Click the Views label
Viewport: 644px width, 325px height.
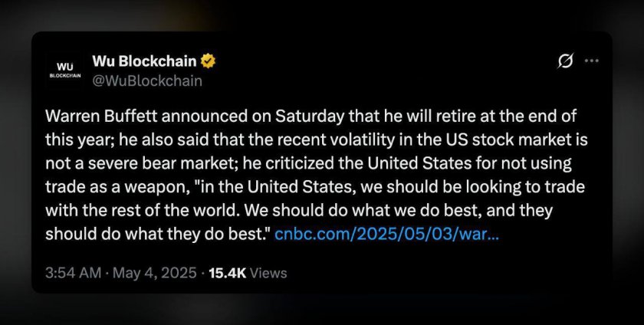point(268,273)
